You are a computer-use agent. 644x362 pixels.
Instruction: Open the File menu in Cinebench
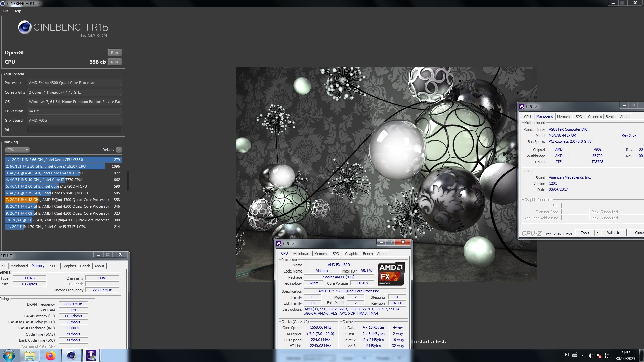pyautogui.click(x=6, y=11)
